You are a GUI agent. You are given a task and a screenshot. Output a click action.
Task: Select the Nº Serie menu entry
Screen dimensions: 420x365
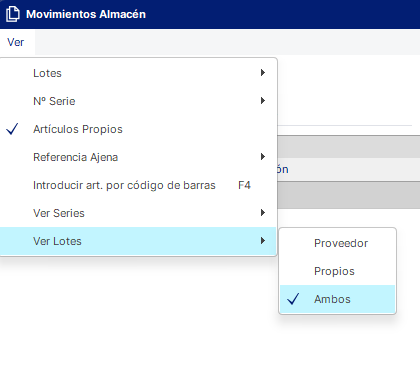(x=138, y=101)
